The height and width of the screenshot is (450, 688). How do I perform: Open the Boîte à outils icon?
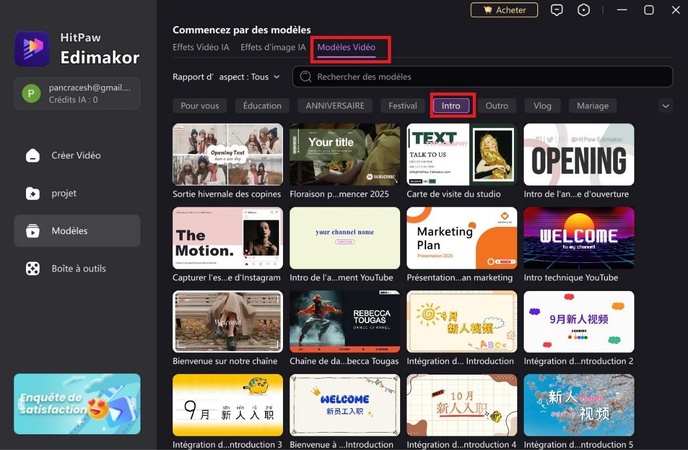(x=32, y=268)
